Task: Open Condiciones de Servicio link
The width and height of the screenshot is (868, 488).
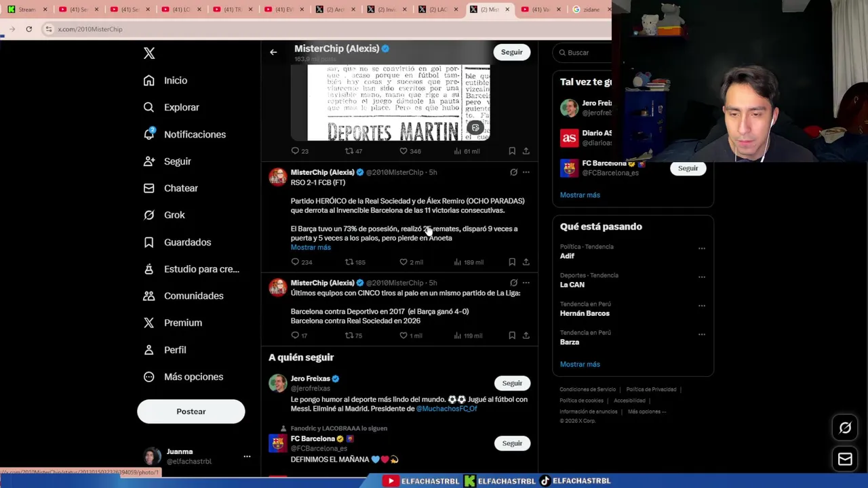Action: 587,390
